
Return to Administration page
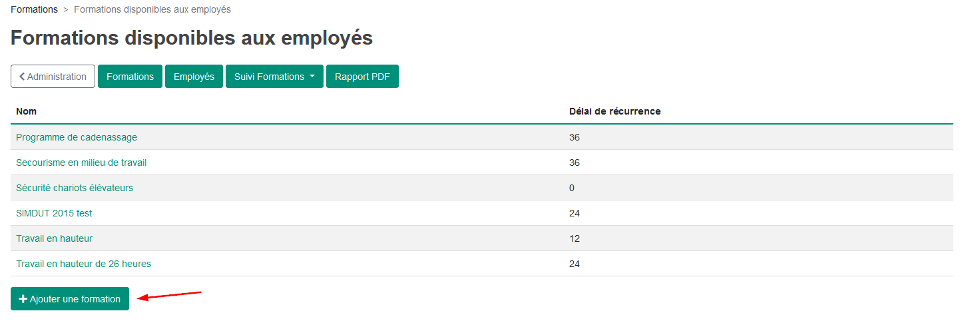click(53, 77)
